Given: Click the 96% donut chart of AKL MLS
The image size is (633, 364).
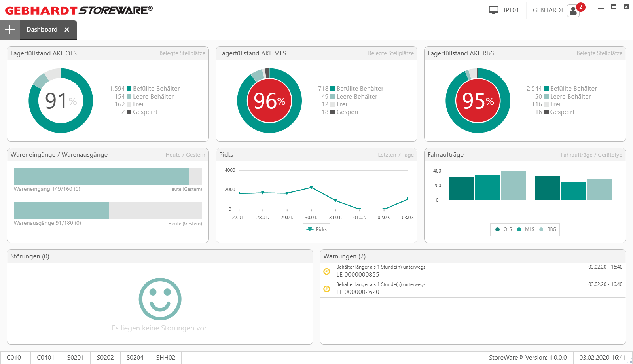Looking at the screenshot, I should point(269,100).
